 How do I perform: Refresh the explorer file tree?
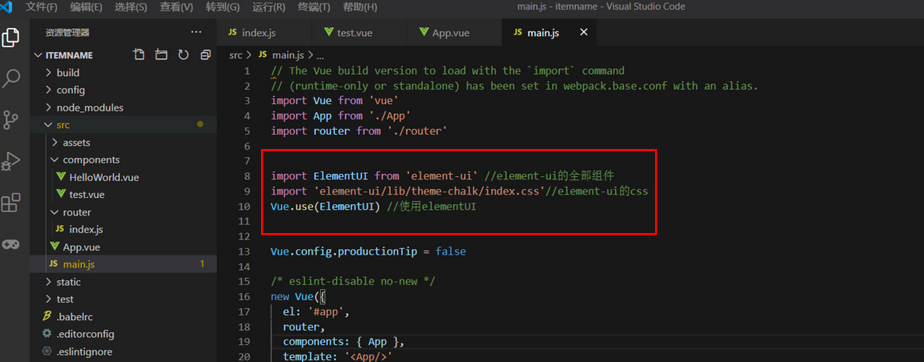(x=183, y=55)
